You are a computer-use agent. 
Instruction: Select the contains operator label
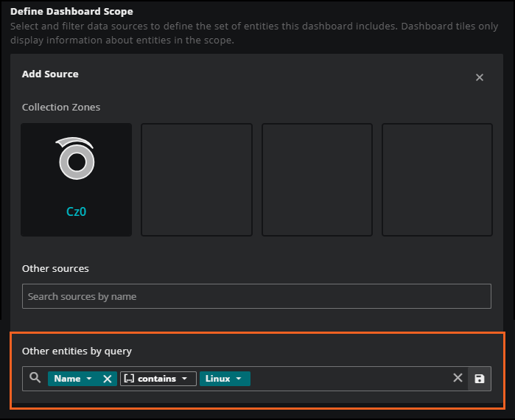coord(157,379)
